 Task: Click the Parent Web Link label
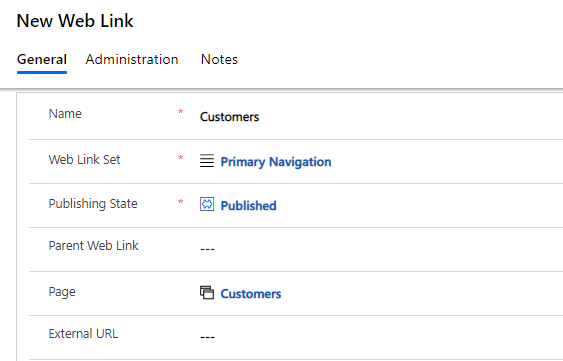[x=93, y=246]
